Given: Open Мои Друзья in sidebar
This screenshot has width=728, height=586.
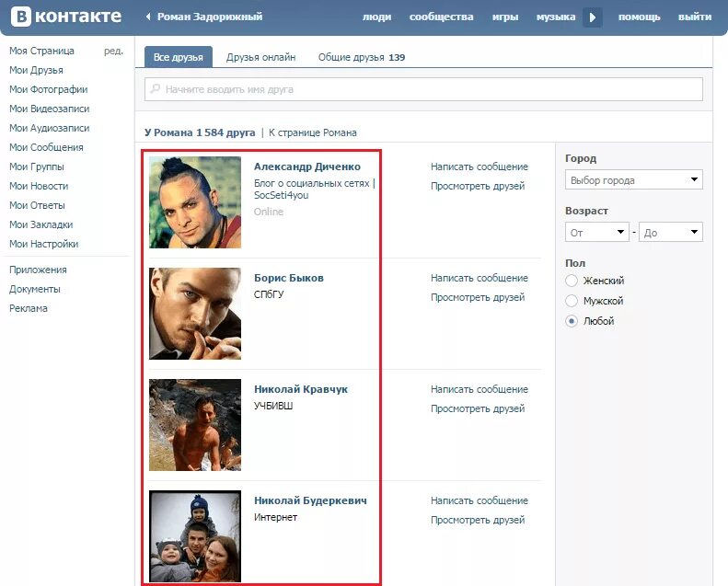Looking at the screenshot, I should coord(36,70).
